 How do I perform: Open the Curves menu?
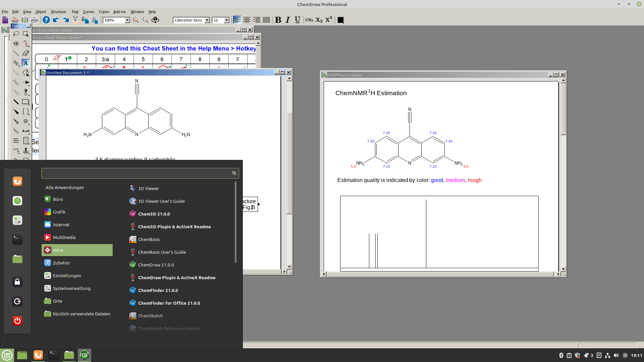pyautogui.click(x=89, y=12)
